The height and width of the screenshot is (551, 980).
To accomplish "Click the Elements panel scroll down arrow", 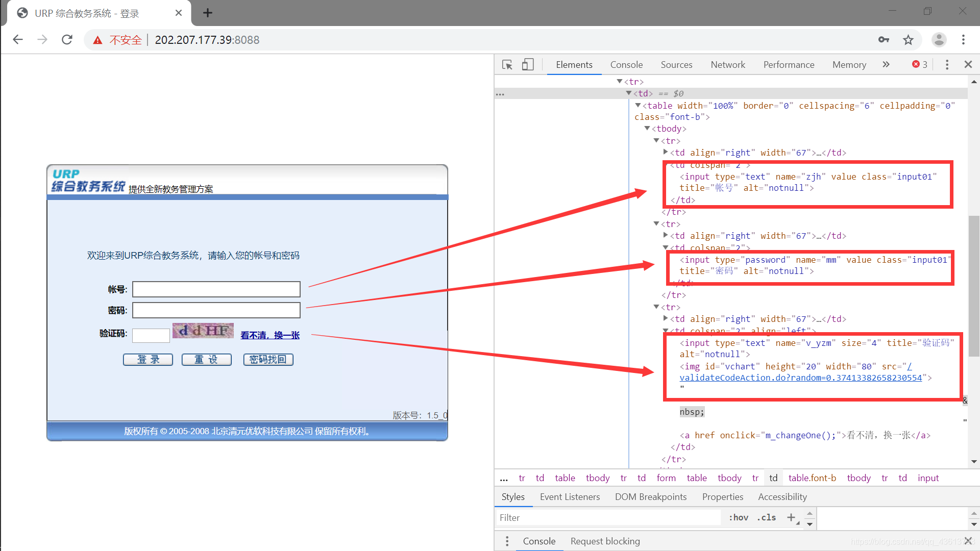I will point(974,462).
